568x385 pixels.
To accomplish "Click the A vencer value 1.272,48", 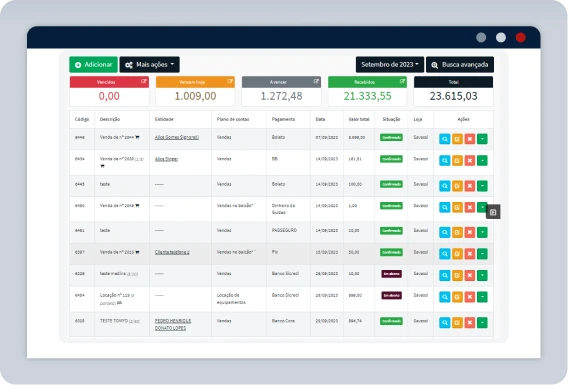I will [281, 96].
